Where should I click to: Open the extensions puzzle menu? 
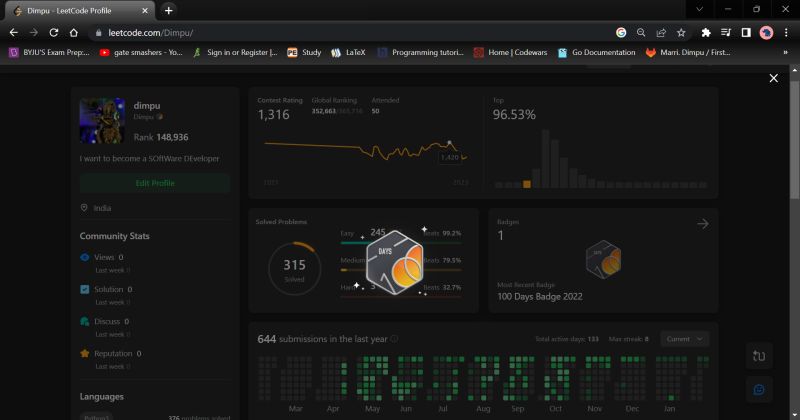pyautogui.click(x=706, y=33)
